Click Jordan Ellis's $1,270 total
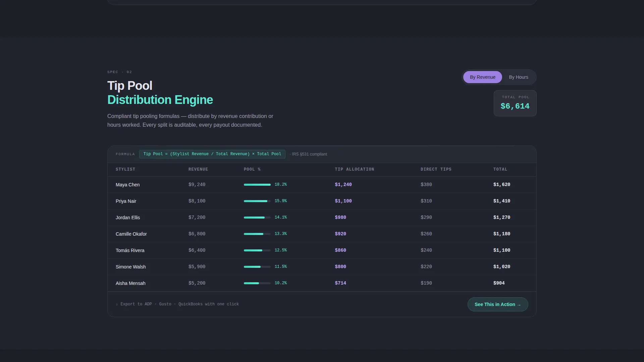 click(502, 218)
